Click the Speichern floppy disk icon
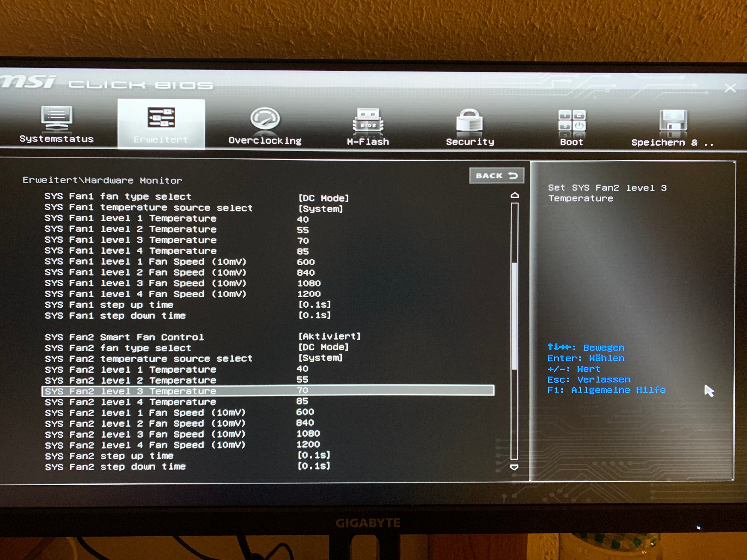 pos(673,121)
